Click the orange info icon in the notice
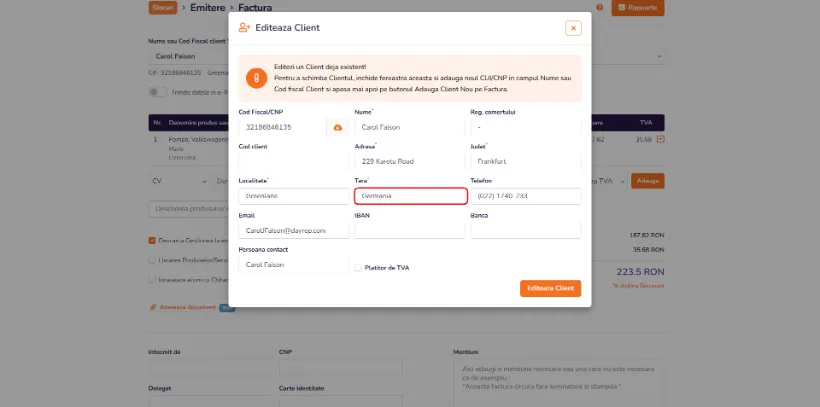This screenshot has width=820, height=407. [x=256, y=78]
